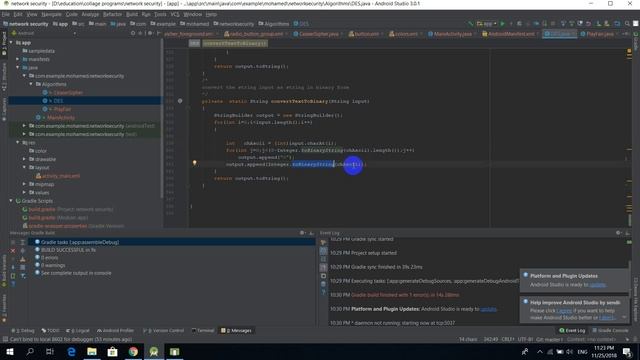This screenshot has width=640, height=360.
Task: Open the project structure icon in toolbar
Action: [x=617, y=24]
